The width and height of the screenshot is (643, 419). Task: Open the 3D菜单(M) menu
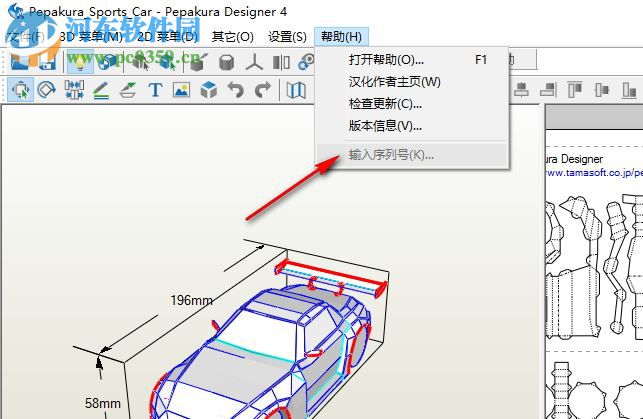tap(91, 37)
